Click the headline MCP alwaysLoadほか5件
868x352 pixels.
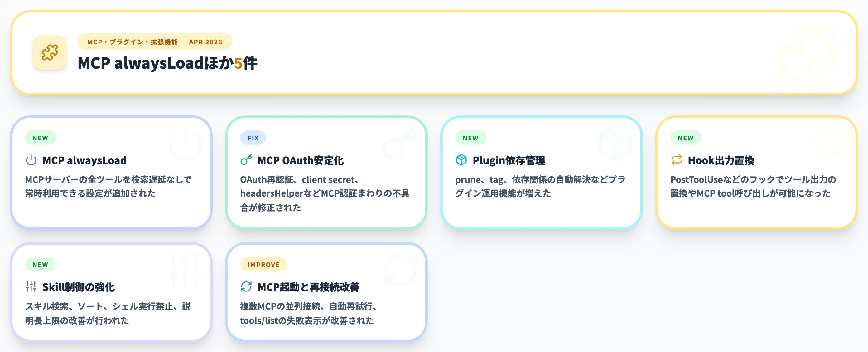(x=167, y=63)
